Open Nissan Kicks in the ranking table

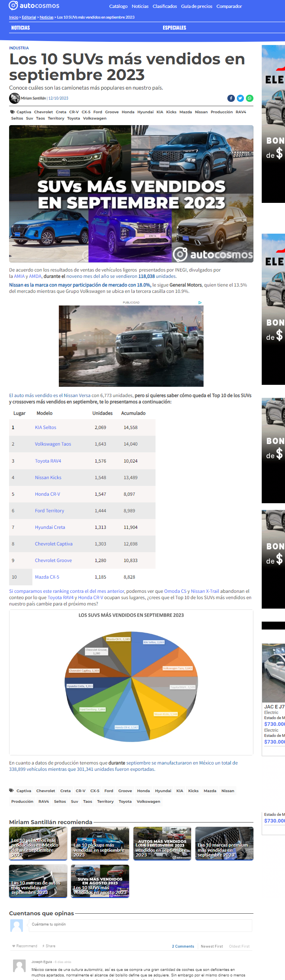coord(48,478)
